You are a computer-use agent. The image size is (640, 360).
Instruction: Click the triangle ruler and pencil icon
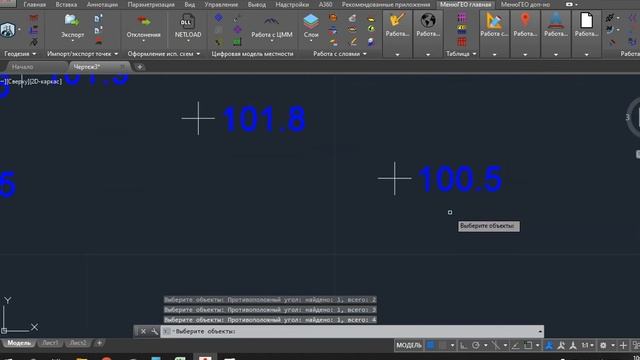pos(494,20)
